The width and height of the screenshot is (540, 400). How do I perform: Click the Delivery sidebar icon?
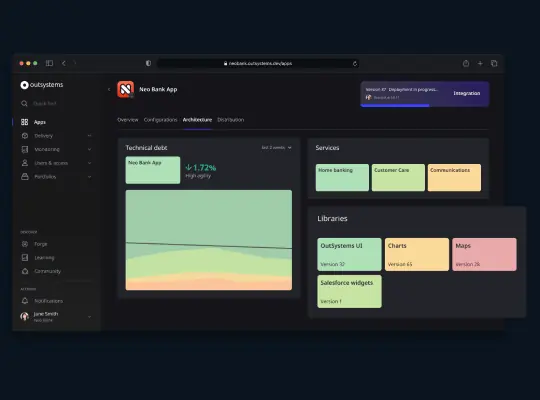coord(25,136)
